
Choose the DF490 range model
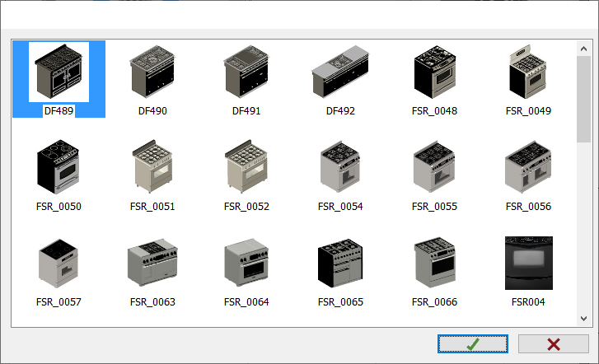[152, 72]
